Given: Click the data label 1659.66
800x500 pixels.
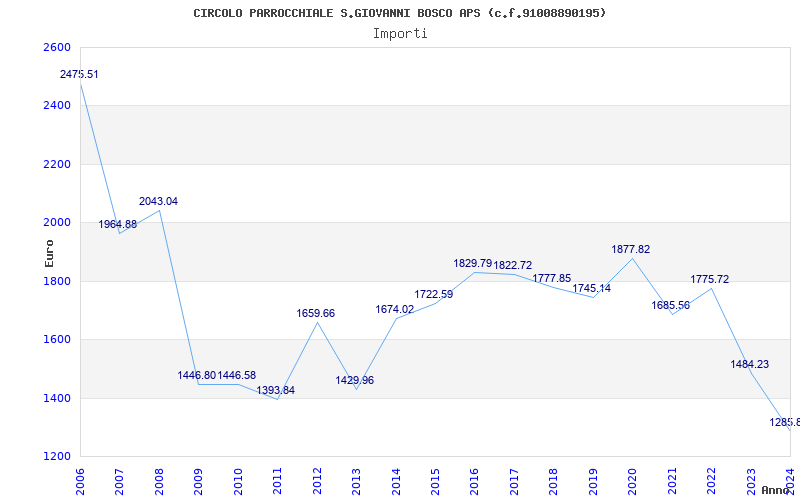Looking at the screenshot, I should point(316,314).
